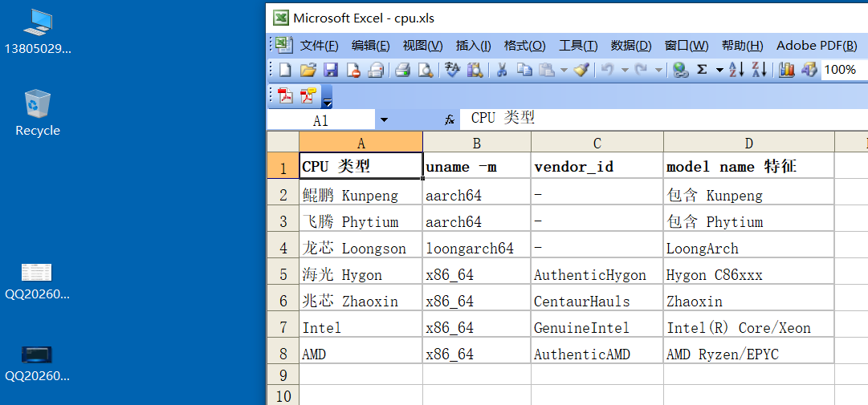868x405 pixels.
Task: Open PDF toolbar options arrow
Action: coord(327,97)
